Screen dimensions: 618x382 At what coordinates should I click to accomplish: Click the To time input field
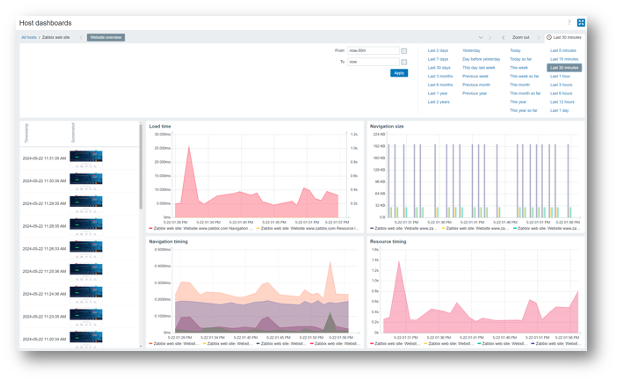373,62
